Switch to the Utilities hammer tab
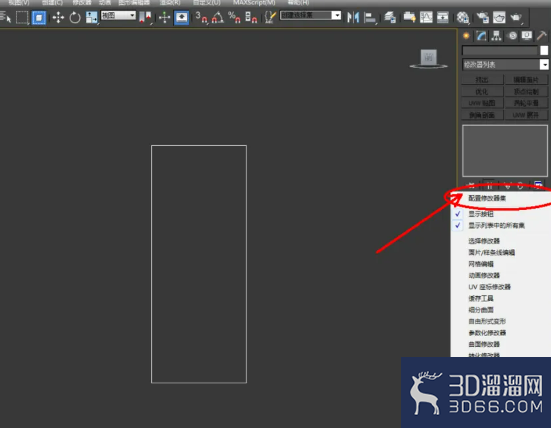Screen dimensions: 551x428 tap(542, 35)
